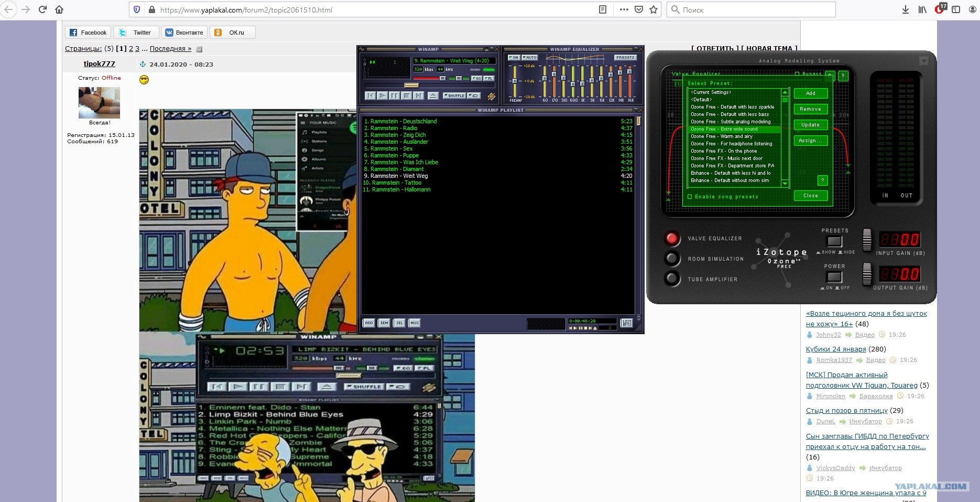Click Add button in Ozone preset dialog
Image resolution: width=980 pixels, height=502 pixels.
click(x=810, y=93)
